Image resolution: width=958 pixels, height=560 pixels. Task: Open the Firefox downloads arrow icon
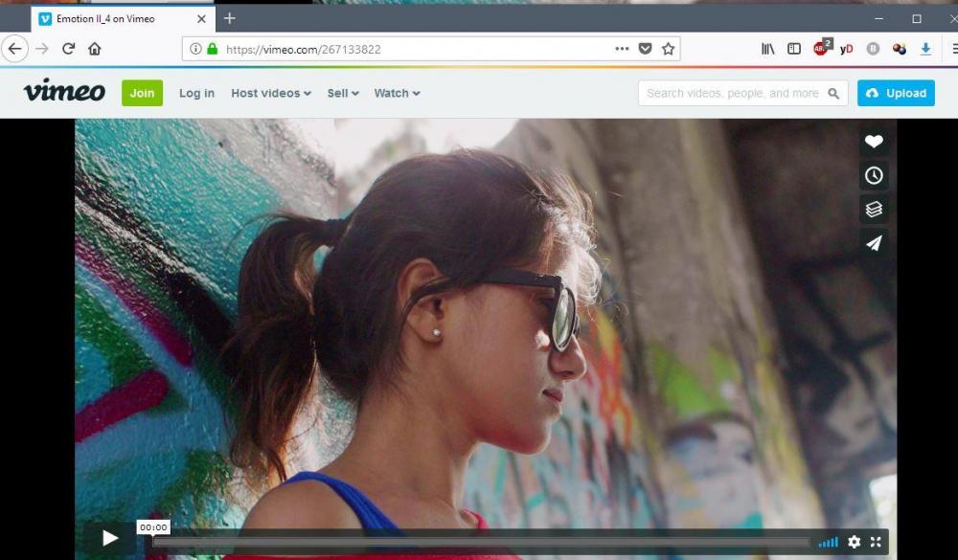924,48
